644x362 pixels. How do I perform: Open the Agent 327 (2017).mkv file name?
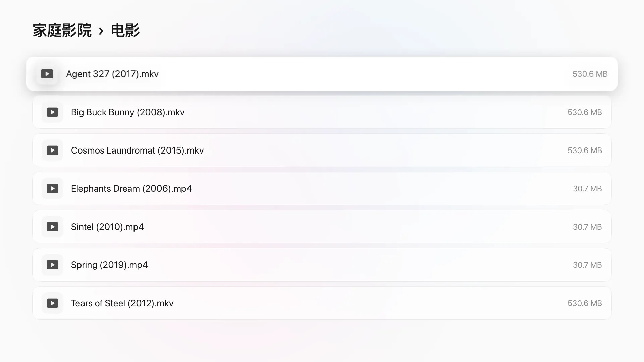pyautogui.click(x=112, y=74)
